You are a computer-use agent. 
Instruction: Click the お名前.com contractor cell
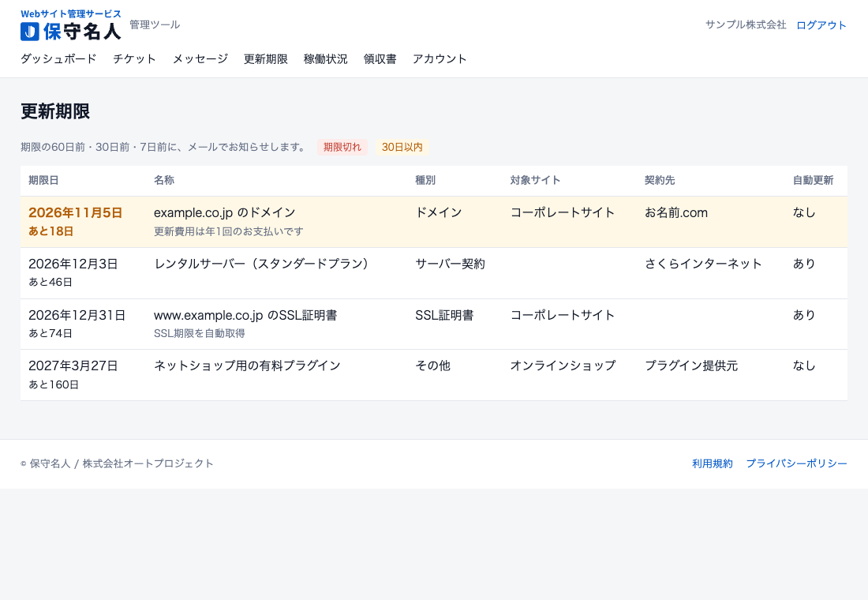(676, 212)
